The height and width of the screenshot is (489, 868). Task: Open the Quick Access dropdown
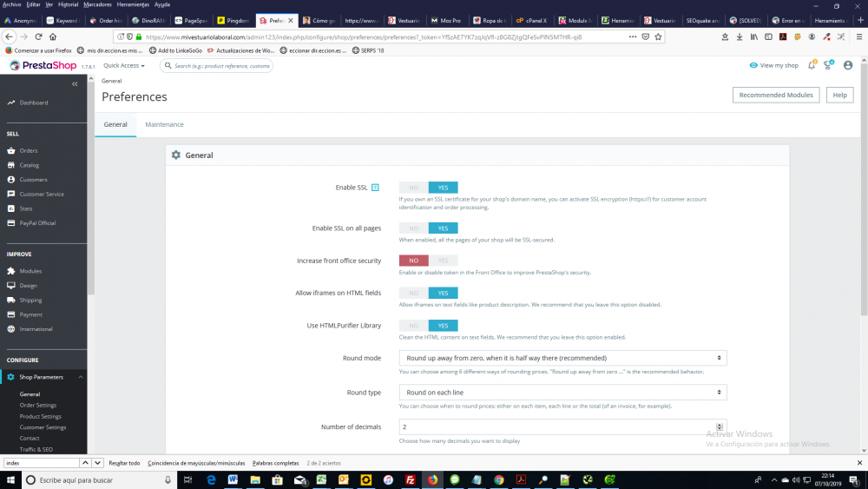(x=124, y=65)
